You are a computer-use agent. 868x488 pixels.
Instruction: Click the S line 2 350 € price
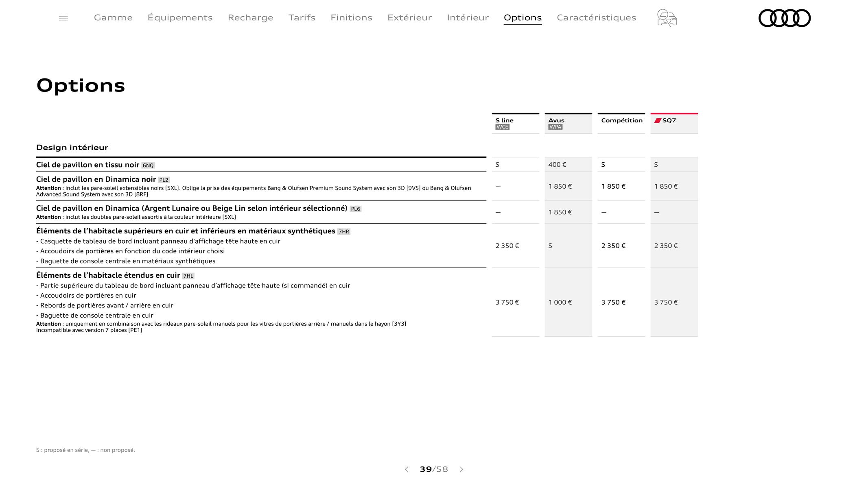click(x=507, y=246)
